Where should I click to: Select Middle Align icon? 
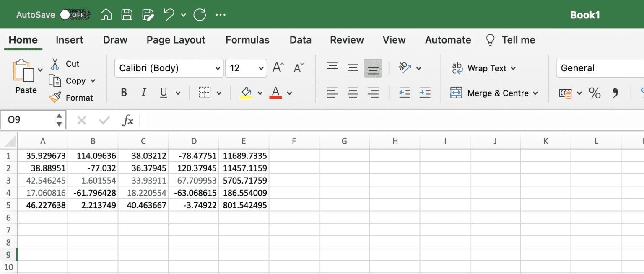click(x=353, y=68)
